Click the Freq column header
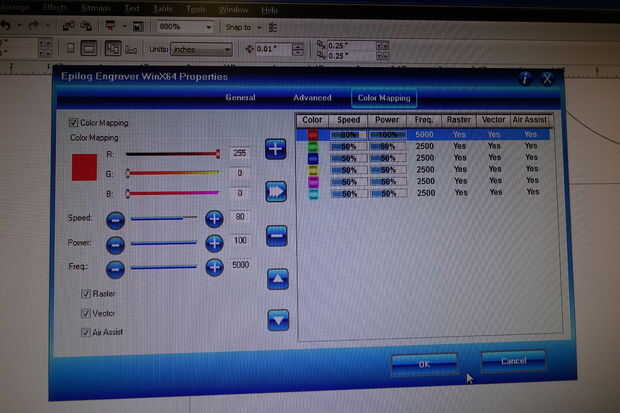This screenshot has width=620, height=413. [423, 119]
